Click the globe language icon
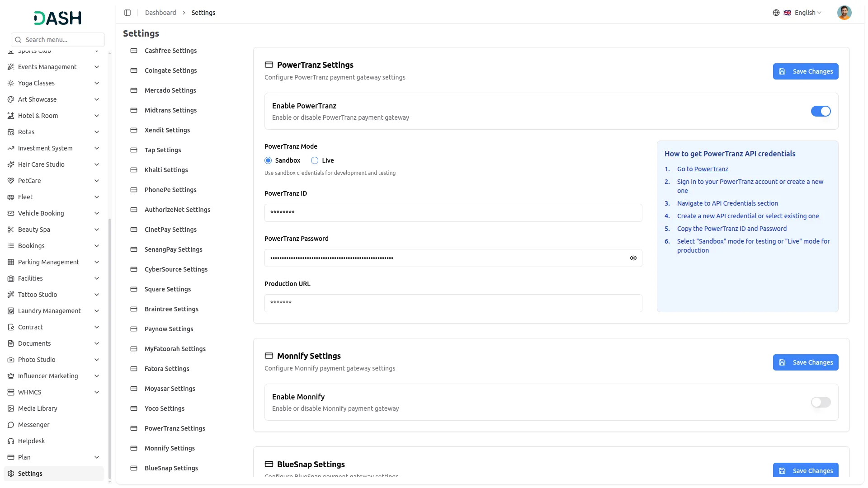Viewport: 868px width, 488px height. coord(776,13)
